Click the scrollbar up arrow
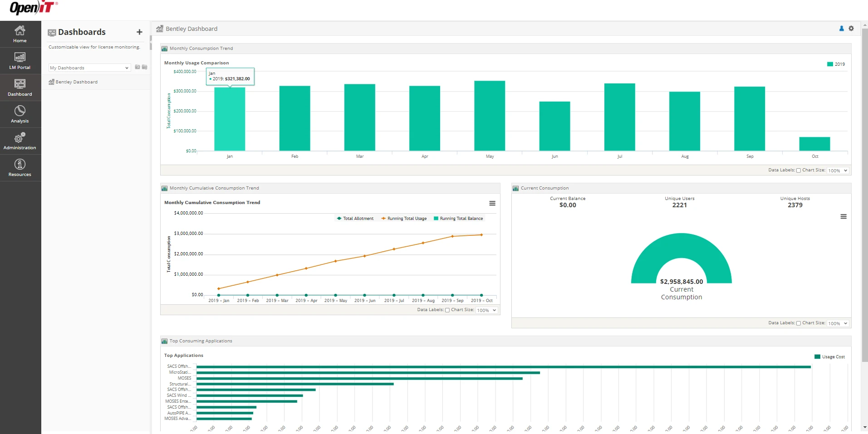The width and height of the screenshot is (868, 434). coord(865,24)
